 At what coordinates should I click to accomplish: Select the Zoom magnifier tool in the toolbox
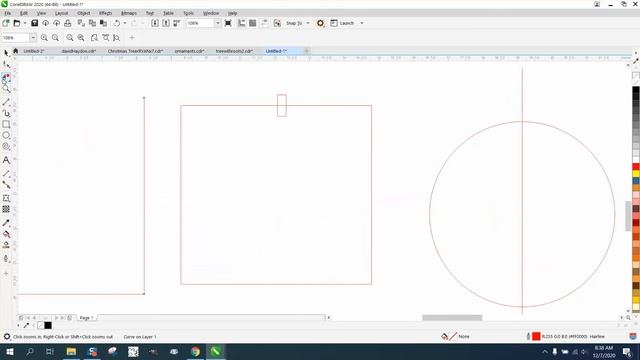6,88
